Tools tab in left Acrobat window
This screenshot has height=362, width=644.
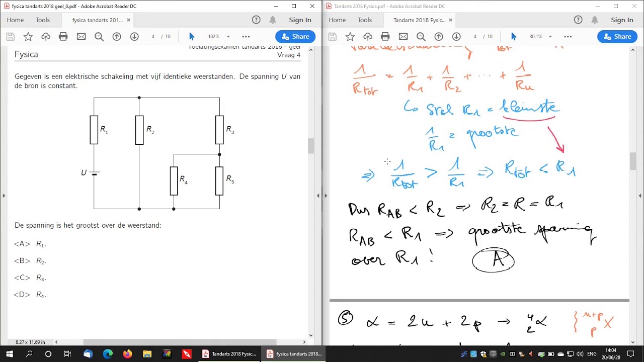tap(43, 20)
